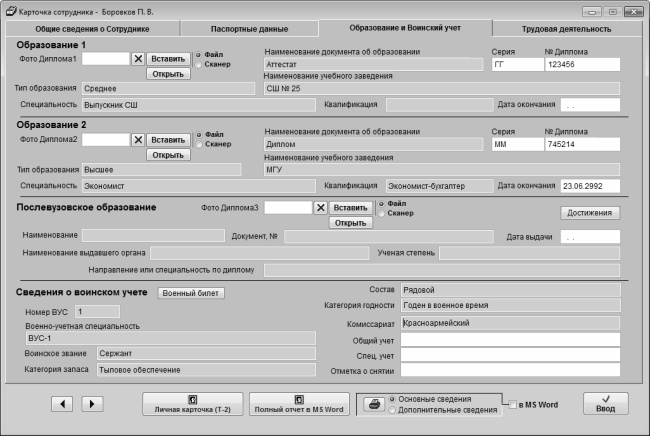The width and height of the screenshot is (650, 436).
Task: Go to previous employee record arrow
Action: 63,403
